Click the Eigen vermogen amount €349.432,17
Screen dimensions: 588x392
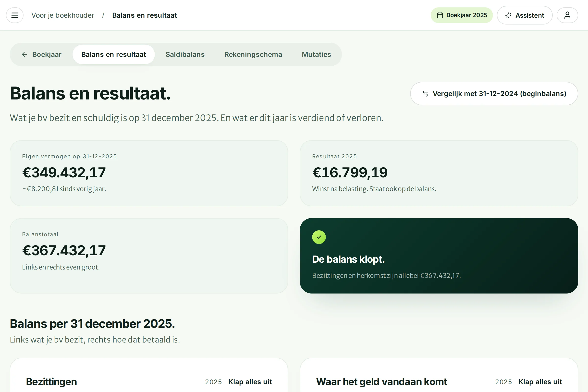[x=64, y=173]
